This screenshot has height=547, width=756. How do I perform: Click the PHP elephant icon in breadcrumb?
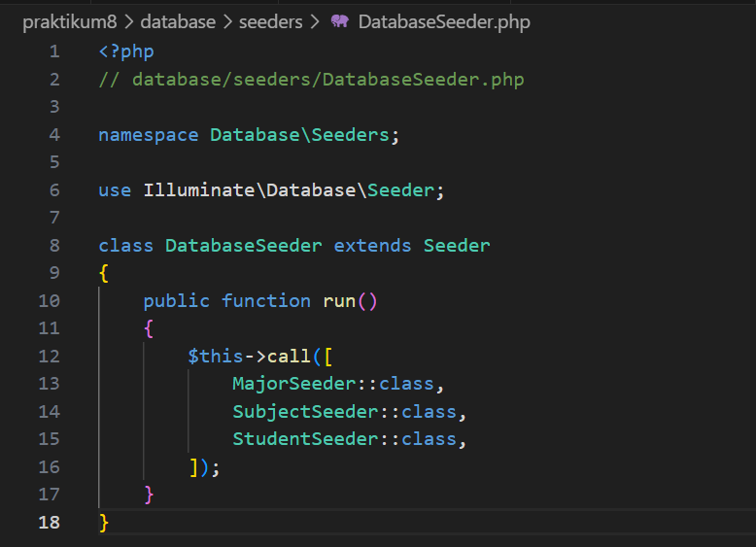[340, 21]
